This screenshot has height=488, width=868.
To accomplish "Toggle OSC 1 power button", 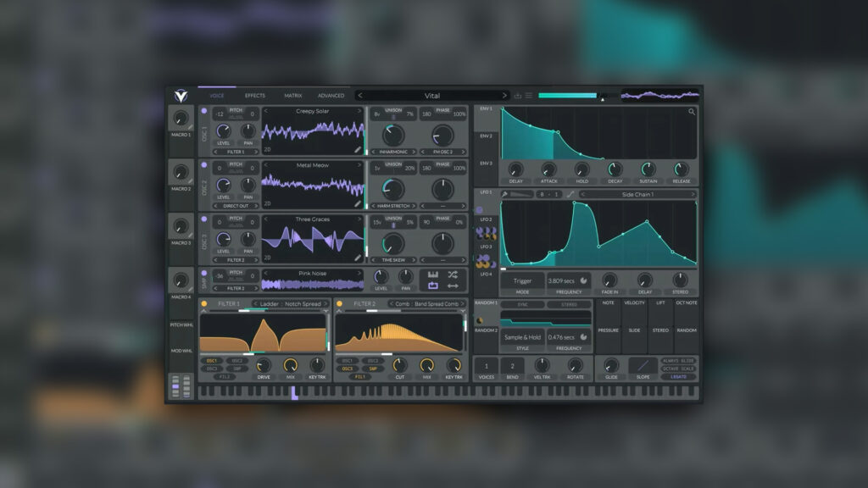I will coord(204,111).
